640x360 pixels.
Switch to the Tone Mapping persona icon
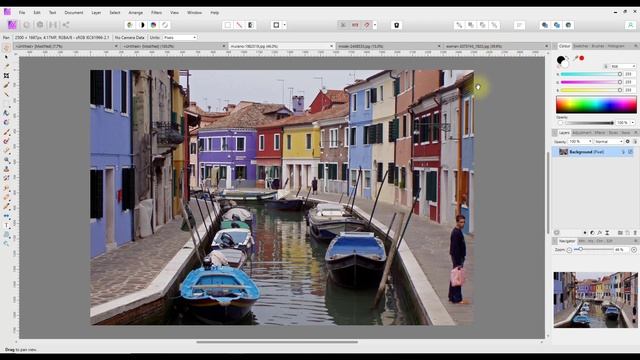click(53, 25)
